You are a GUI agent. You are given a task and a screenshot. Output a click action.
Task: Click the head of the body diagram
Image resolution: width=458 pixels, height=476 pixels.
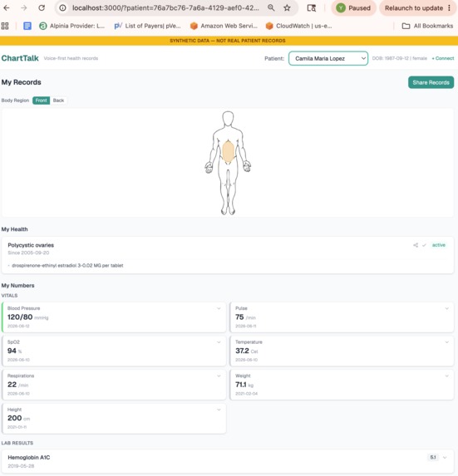click(228, 119)
